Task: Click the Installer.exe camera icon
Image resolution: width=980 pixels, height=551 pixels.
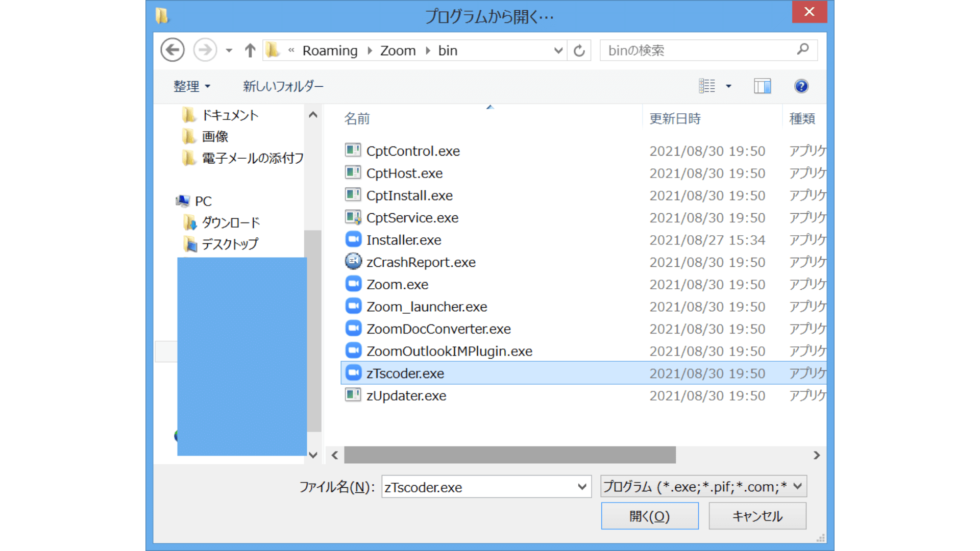Action: (x=353, y=240)
